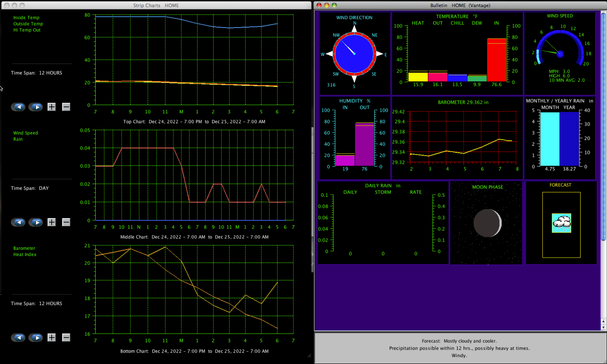Image resolution: width=607 pixels, height=364 pixels.
Task: Click the 'Time Span: DAY' text
Action: [x=30, y=188]
